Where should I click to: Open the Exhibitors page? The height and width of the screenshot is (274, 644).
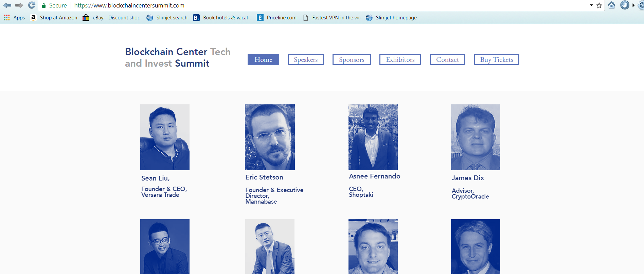(400, 59)
